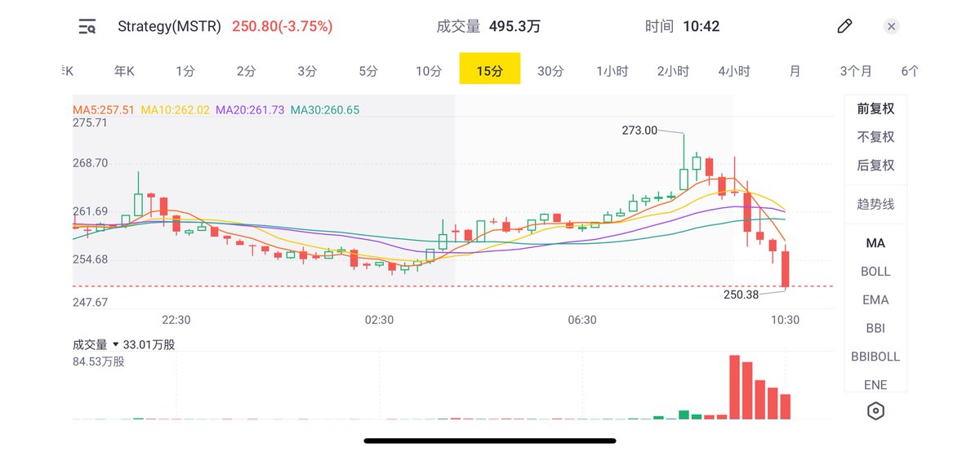980x452 pixels.
Task: Switch to the 3个月 timeframe tab
Action: click(x=856, y=71)
